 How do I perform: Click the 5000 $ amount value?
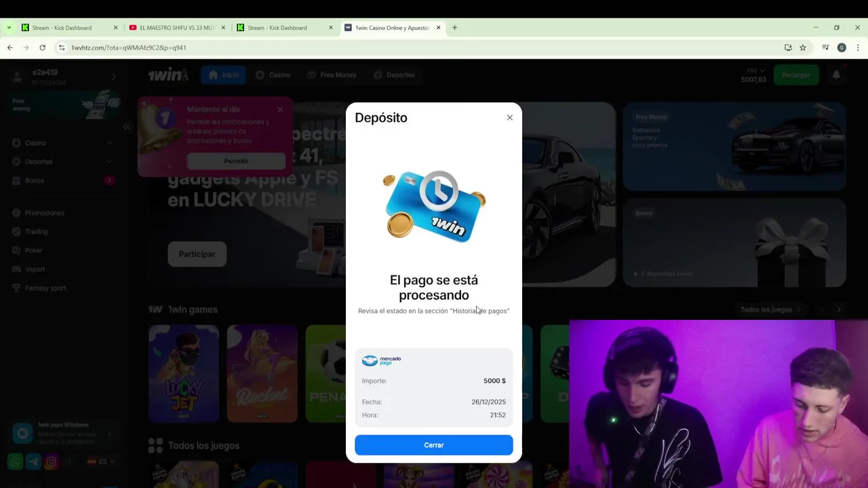(494, 381)
